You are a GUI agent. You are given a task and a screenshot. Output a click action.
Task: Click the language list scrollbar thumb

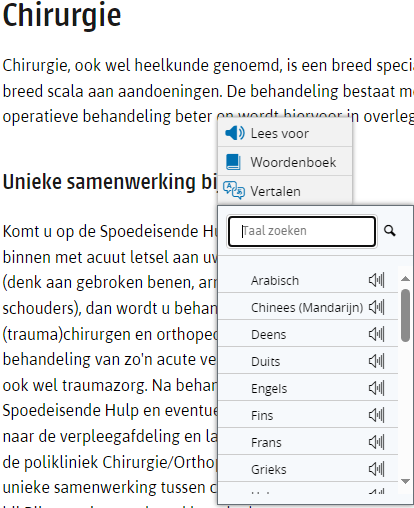click(x=405, y=315)
